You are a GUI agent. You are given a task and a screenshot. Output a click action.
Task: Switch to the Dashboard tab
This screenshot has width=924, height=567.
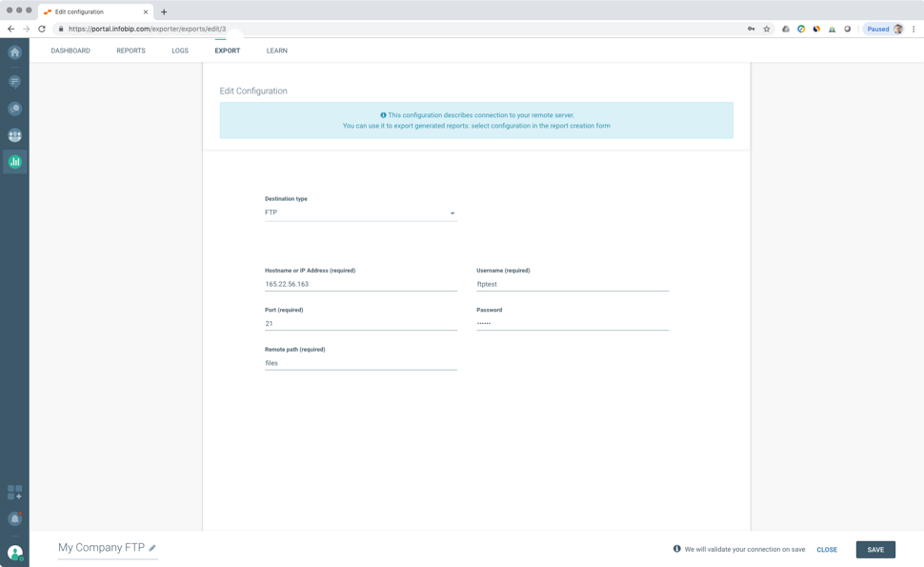[x=70, y=51]
